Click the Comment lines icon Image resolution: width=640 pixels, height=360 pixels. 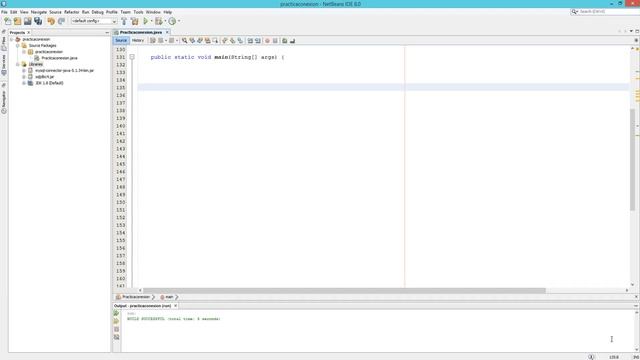(284, 40)
